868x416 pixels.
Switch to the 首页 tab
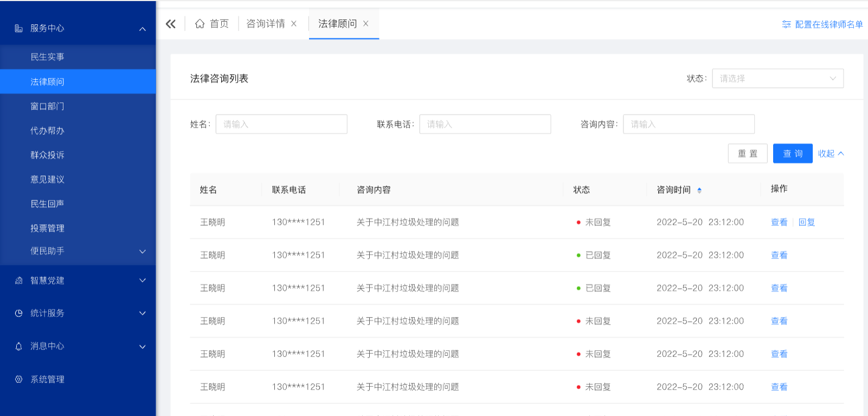(x=212, y=24)
